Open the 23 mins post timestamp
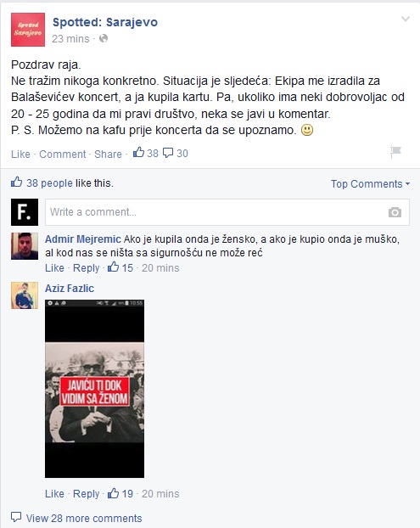 pyautogui.click(x=70, y=39)
